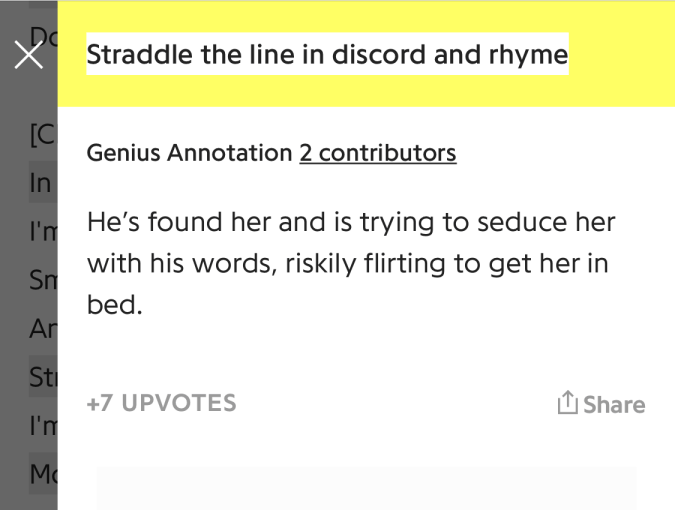Click the dimmed '[C' section header fragment
The height and width of the screenshot is (510, 675).
[x=43, y=140]
